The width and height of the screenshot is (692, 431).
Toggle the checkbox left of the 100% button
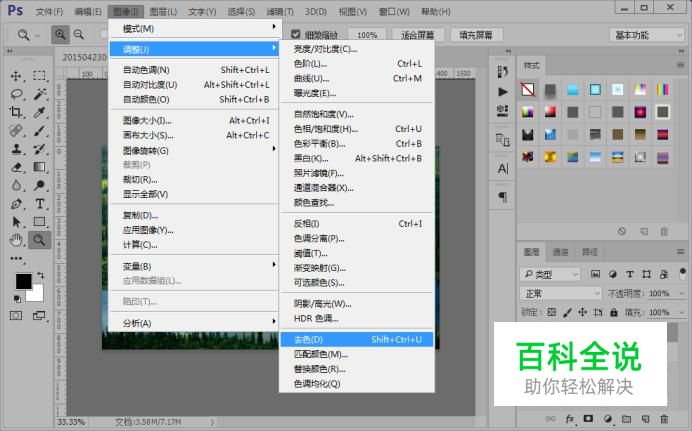click(x=296, y=34)
